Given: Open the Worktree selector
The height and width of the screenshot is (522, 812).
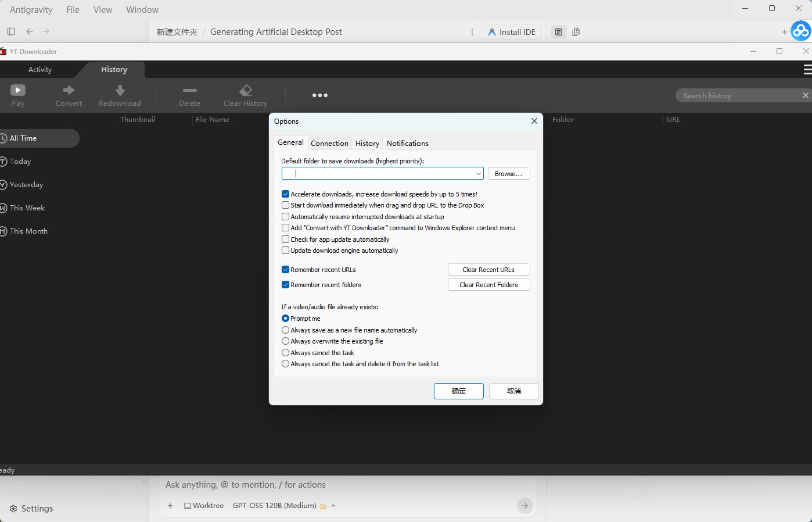Looking at the screenshot, I should click(x=204, y=506).
